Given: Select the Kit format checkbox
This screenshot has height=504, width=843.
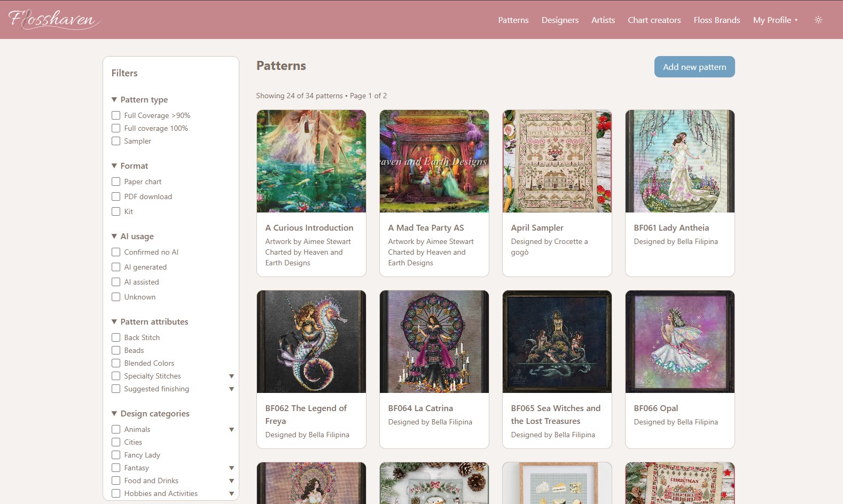Looking at the screenshot, I should click(x=116, y=211).
